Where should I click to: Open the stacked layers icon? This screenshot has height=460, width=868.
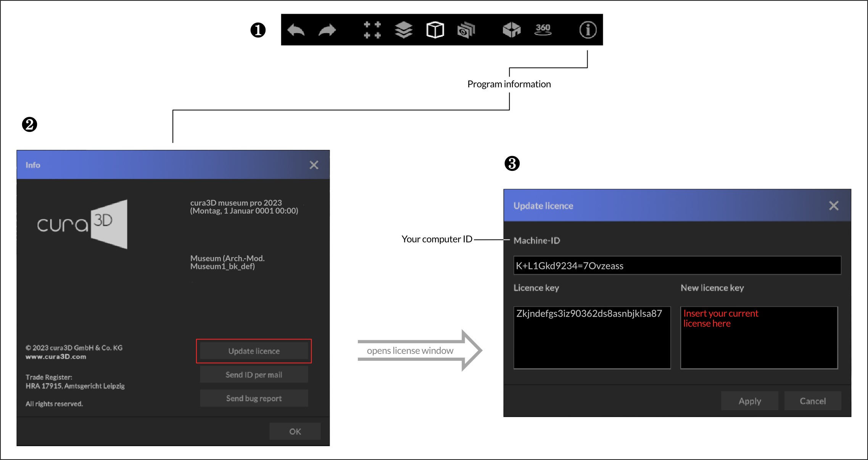[404, 30]
